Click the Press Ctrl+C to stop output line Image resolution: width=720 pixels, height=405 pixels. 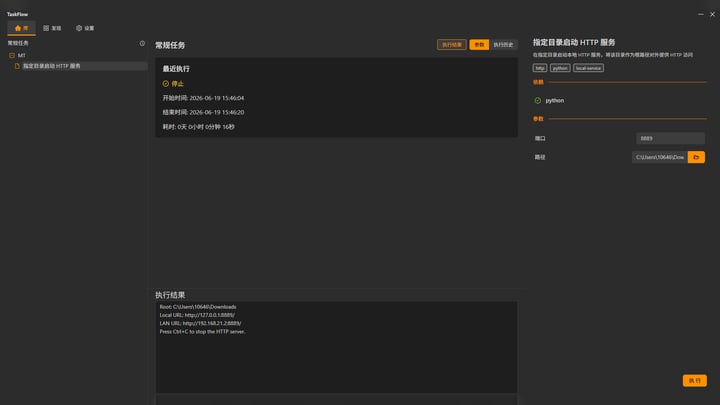coord(202,332)
